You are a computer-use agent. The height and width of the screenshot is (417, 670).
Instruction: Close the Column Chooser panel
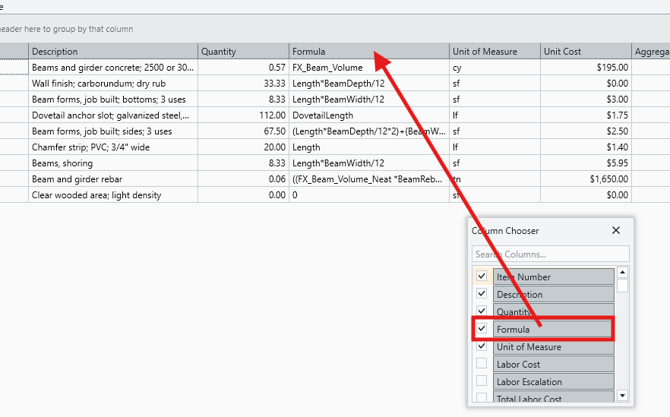[616, 230]
